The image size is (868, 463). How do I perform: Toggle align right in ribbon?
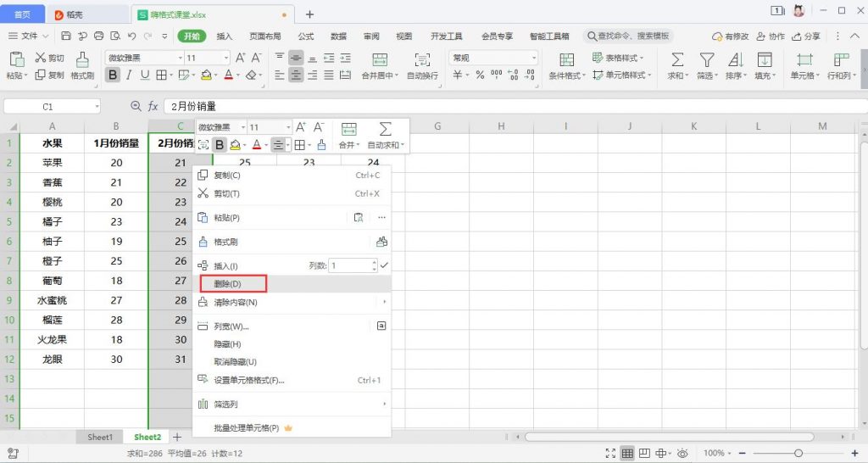(x=312, y=75)
